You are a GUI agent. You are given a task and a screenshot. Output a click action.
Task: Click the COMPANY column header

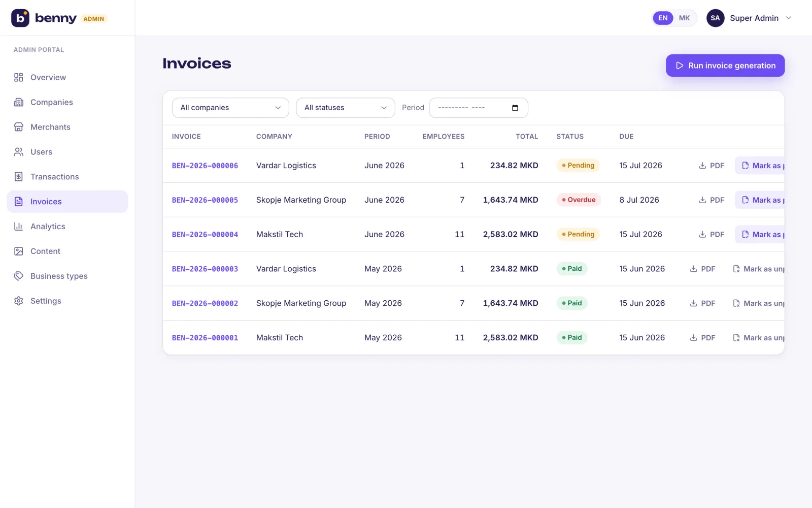274,137
